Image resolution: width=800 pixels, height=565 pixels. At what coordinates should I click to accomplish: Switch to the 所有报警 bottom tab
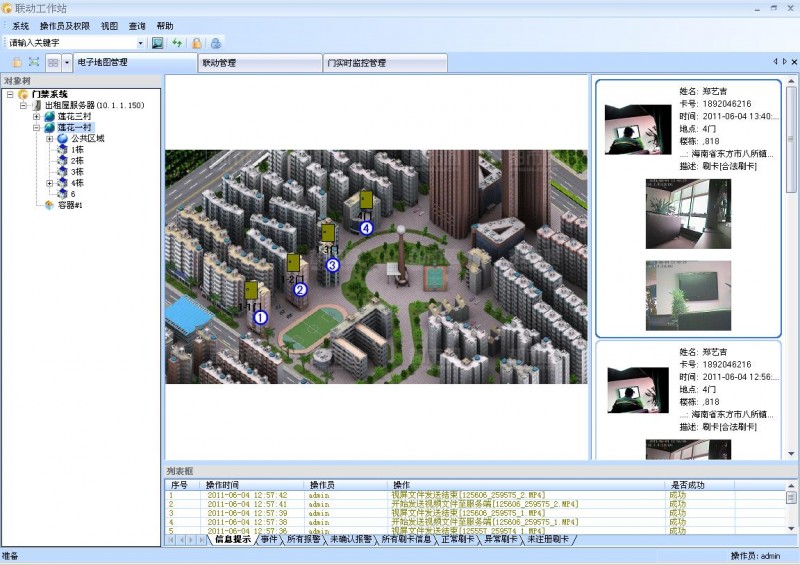[304, 539]
